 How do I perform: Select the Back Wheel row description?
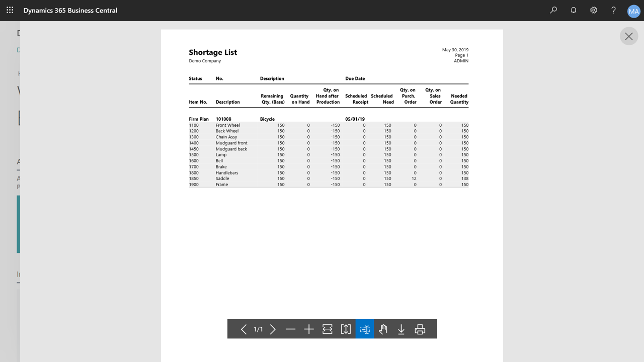point(227,131)
